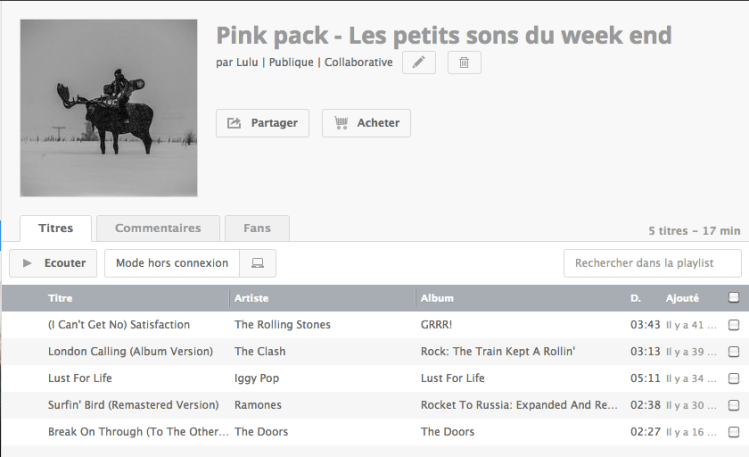This screenshot has width=749, height=457.
Task: Switch to the Fans tab
Action: 257,228
